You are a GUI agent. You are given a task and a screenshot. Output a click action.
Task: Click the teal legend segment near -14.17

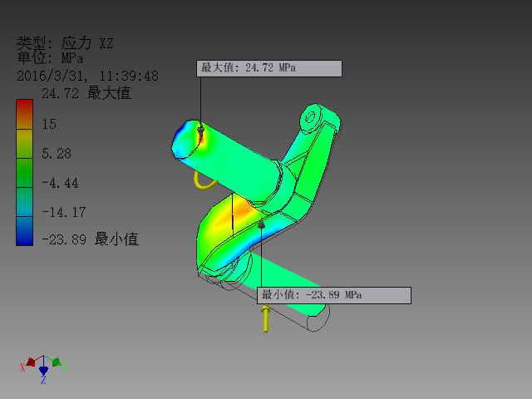click(x=24, y=202)
